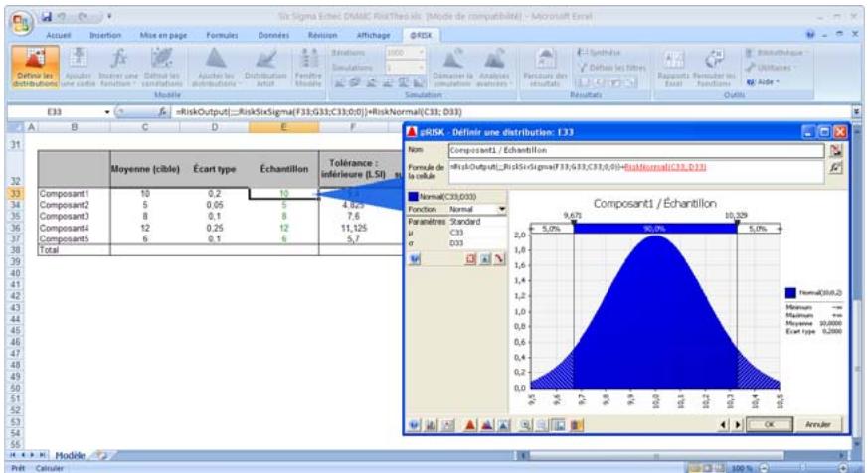The height and width of the screenshot is (473, 868).
Task: Click the Office button
Action: click(x=22, y=22)
